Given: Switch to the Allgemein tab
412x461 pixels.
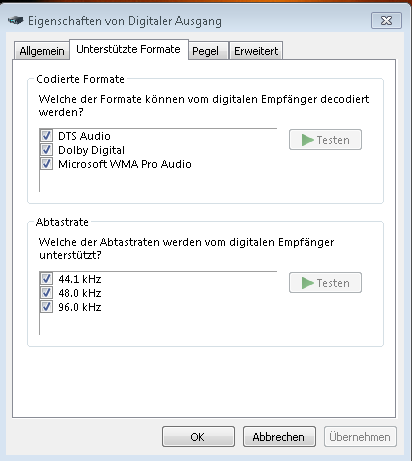Looking at the screenshot, I should click(42, 51).
